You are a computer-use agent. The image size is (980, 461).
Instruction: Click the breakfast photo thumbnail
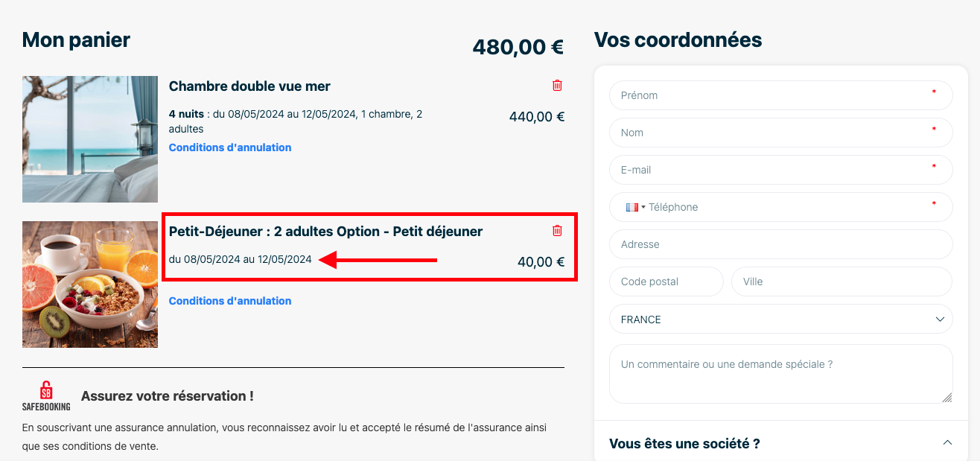(x=90, y=284)
